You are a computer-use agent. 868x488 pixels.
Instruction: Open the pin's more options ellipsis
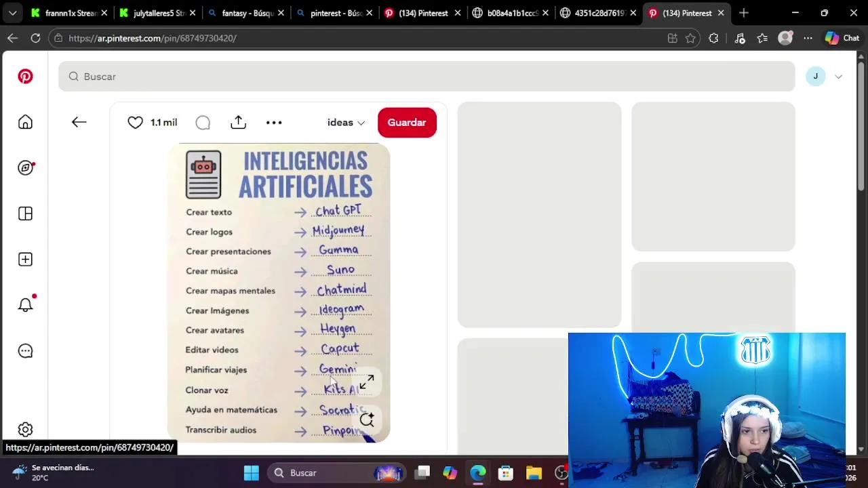pos(274,123)
